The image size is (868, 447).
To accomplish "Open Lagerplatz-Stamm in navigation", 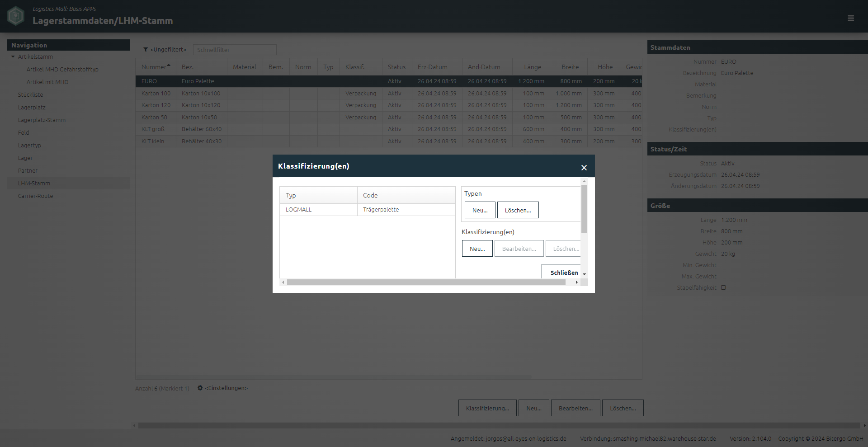I will pos(42,120).
